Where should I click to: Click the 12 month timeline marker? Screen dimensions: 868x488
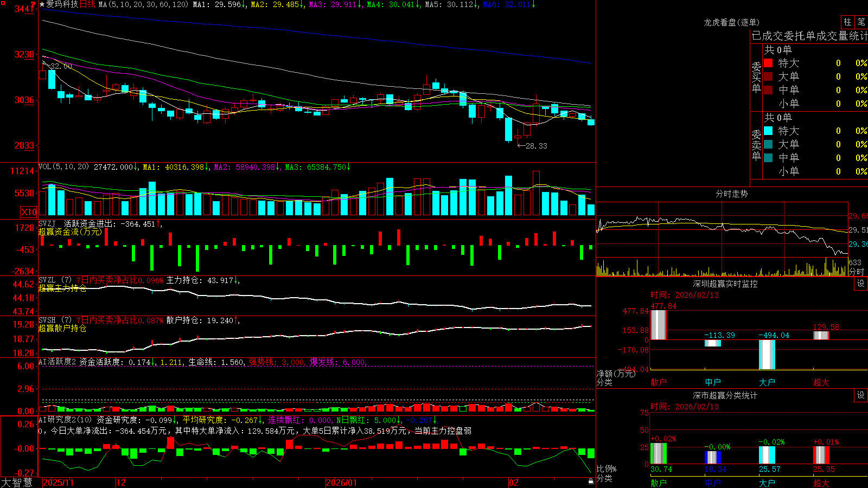click(121, 483)
